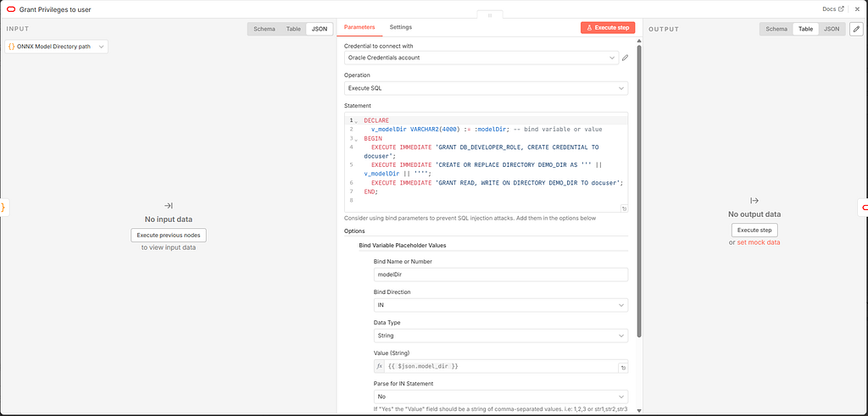Edit the Oracle credential via pencil icon

tap(625, 58)
